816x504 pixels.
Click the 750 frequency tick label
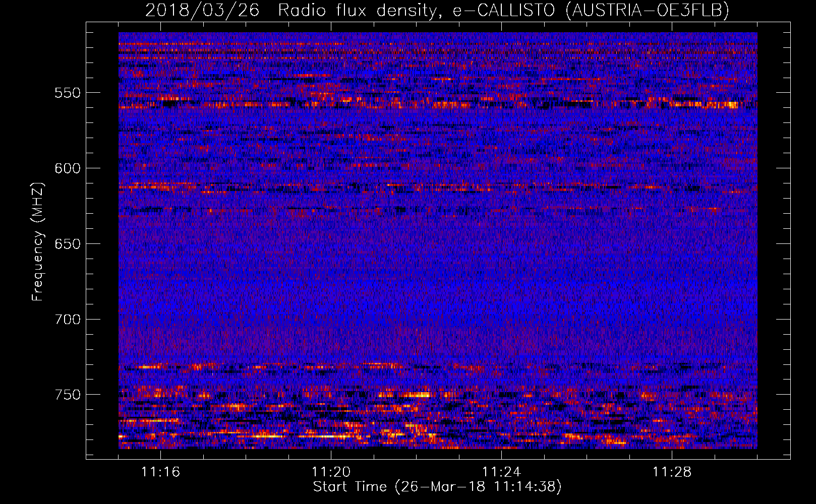[67, 395]
